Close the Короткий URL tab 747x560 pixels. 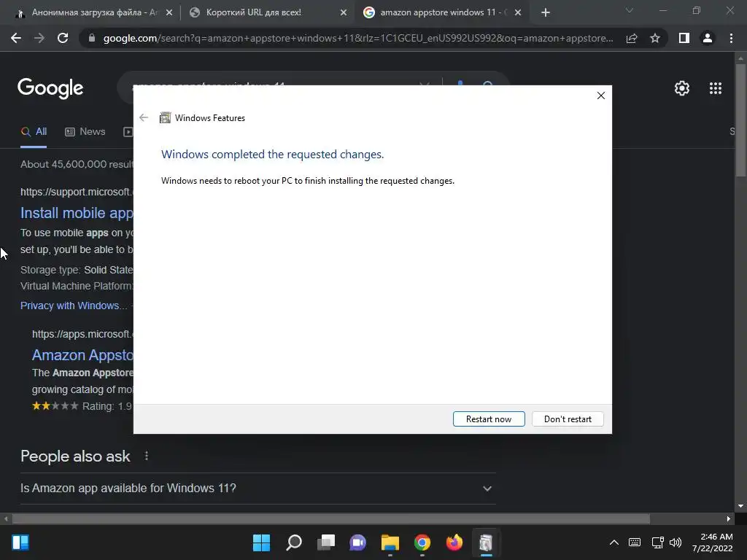coord(344,13)
